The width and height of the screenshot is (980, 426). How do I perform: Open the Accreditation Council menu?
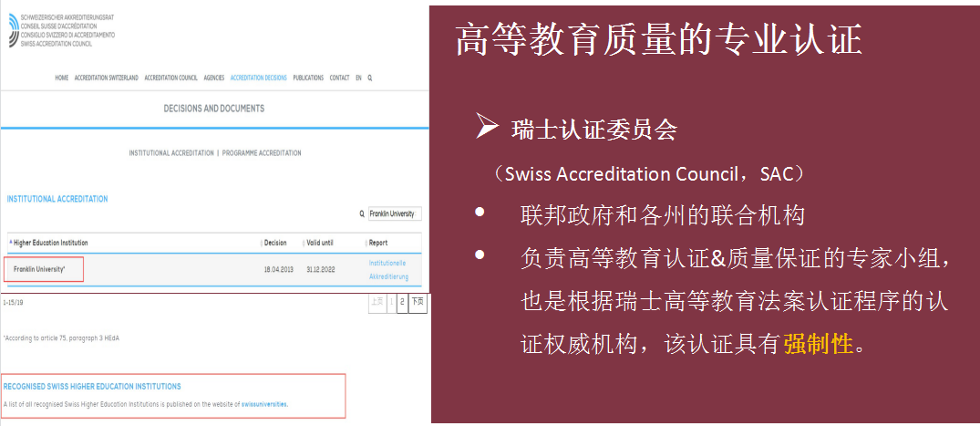click(171, 78)
